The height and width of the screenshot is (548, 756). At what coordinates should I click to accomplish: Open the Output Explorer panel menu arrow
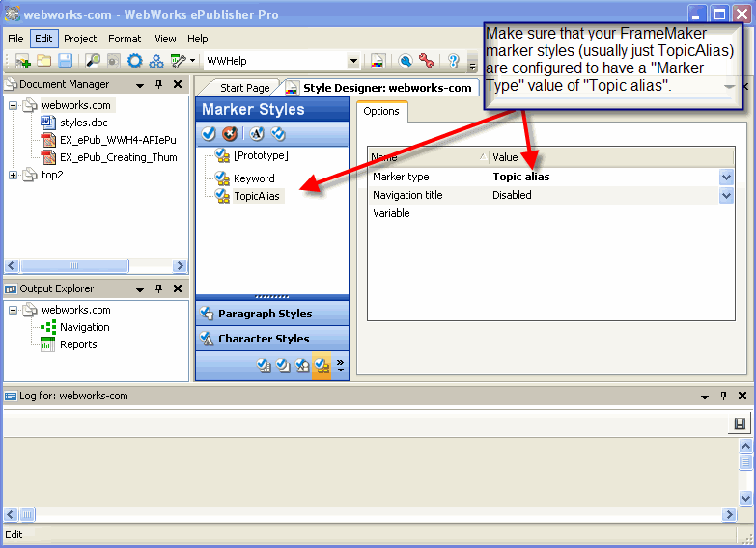point(140,289)
